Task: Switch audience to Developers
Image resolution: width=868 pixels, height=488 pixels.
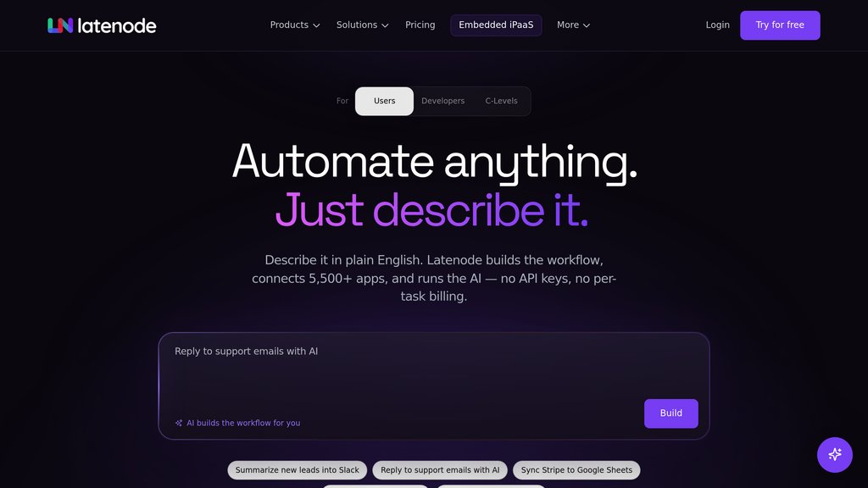Action: [x=442, y=102]
